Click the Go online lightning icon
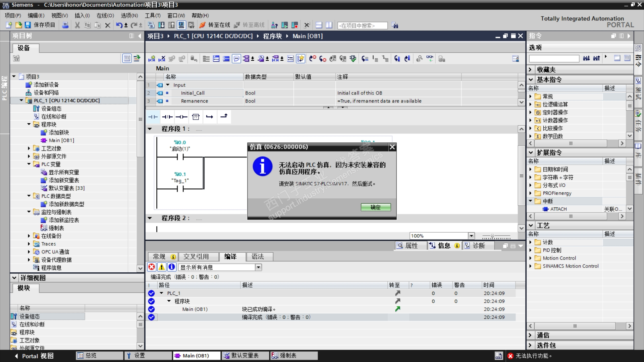This screenshot has height=362, width=644. pos(202,25)
